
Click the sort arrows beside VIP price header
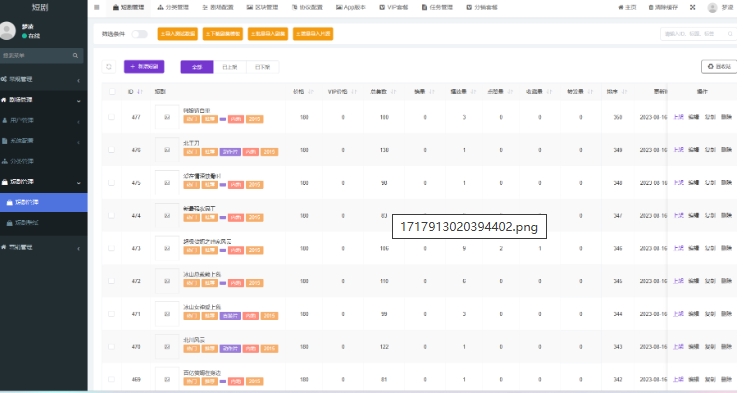tap(354, 92)
